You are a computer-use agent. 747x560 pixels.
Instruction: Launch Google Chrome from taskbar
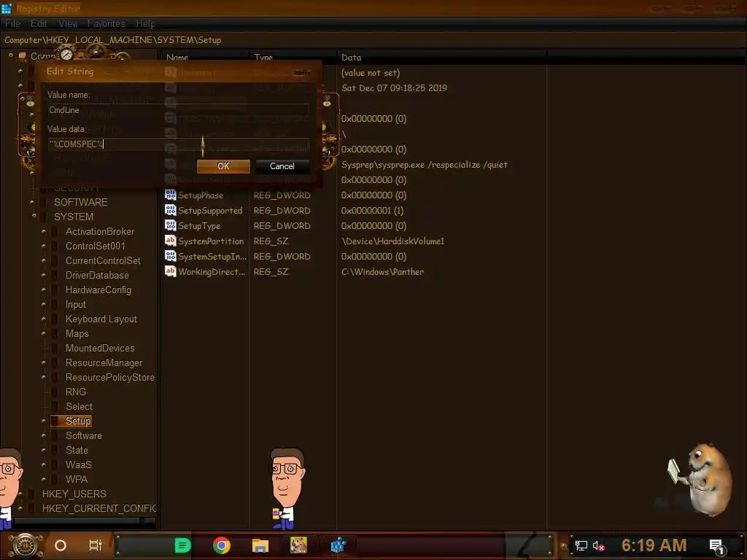[222, 545]
